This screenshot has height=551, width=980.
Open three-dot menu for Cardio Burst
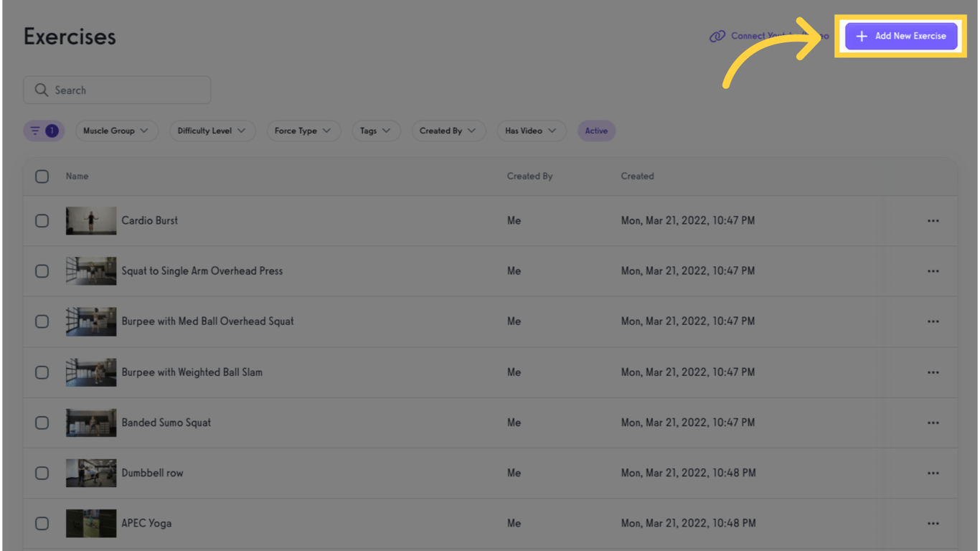pyautogui.click(x=933, y=221)
